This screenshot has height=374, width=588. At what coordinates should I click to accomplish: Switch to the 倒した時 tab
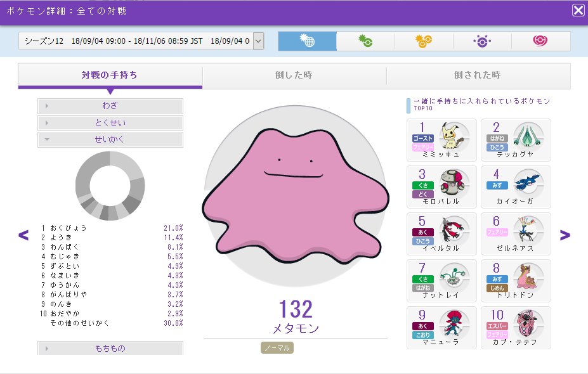(x=294, y=75)
